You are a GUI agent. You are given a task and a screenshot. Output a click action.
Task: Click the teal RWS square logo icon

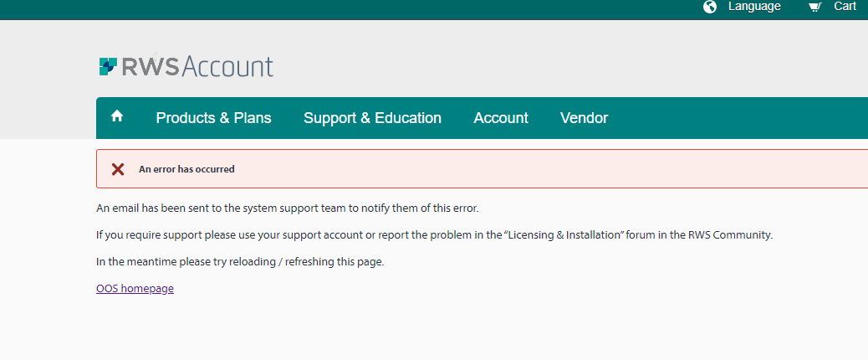click(x=108, y=66)
